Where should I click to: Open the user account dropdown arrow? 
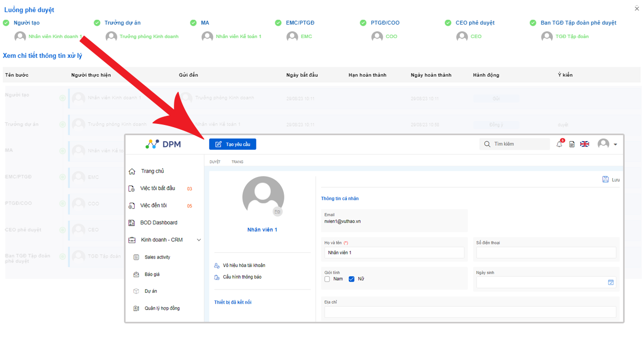click(616, 144)
